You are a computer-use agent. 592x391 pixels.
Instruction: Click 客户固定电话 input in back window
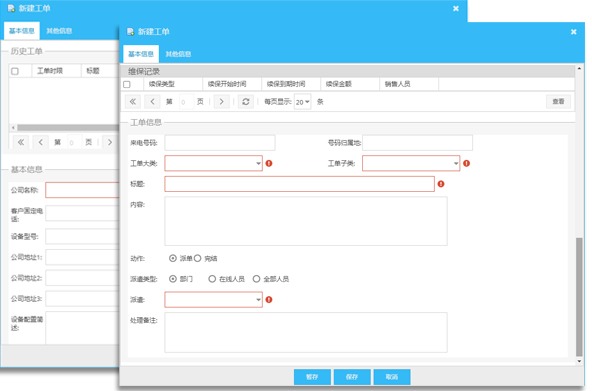[82, 213]
